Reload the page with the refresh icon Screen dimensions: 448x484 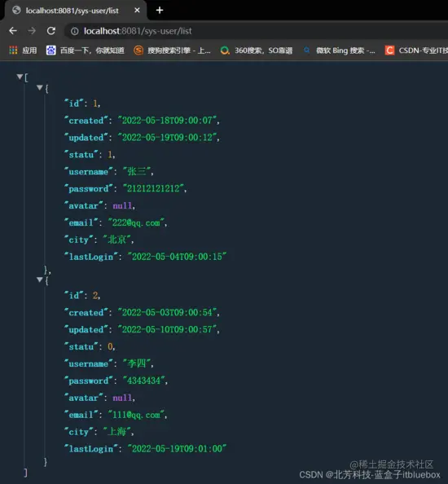(51, 31)
